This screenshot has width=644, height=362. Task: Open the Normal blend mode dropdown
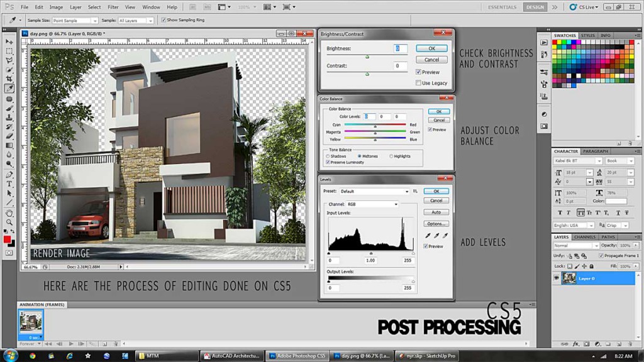[x=576, y=246]
